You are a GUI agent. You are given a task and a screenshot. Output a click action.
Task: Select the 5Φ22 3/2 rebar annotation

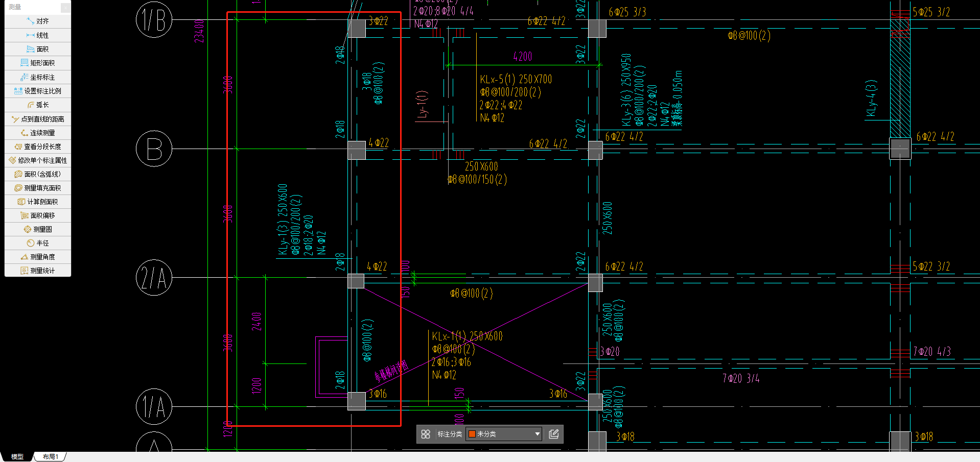[931, 266]
